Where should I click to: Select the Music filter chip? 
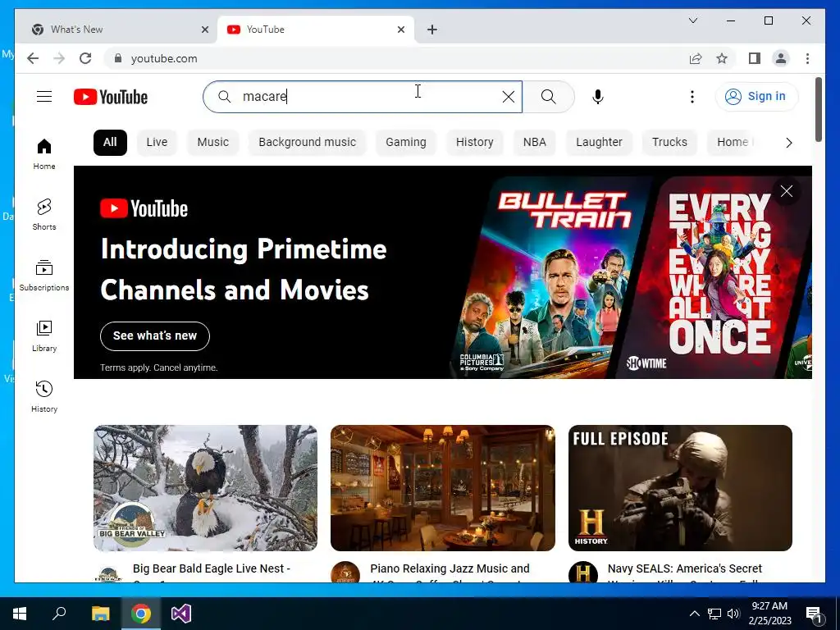pos(212,143)
